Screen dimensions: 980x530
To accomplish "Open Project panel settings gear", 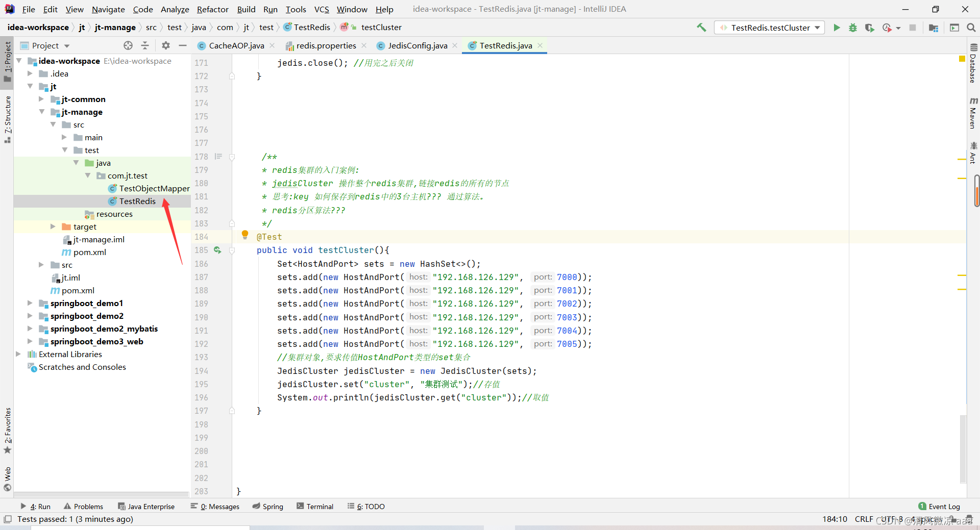I will click(x=166, y=45).
